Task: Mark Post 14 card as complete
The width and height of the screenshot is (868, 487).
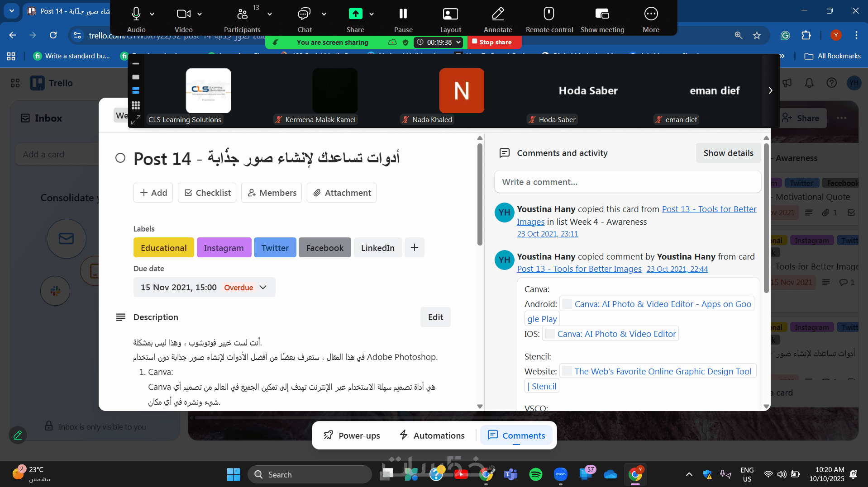Action: click(x=120, y=158)
